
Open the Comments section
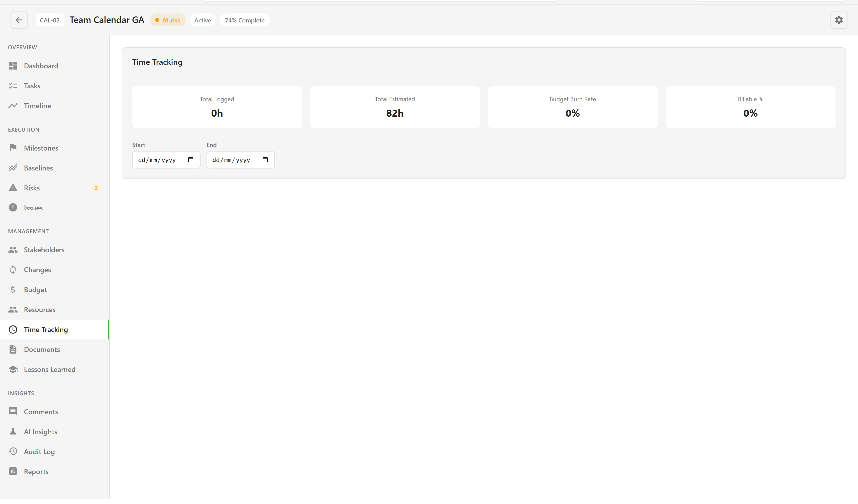[54, 412]
